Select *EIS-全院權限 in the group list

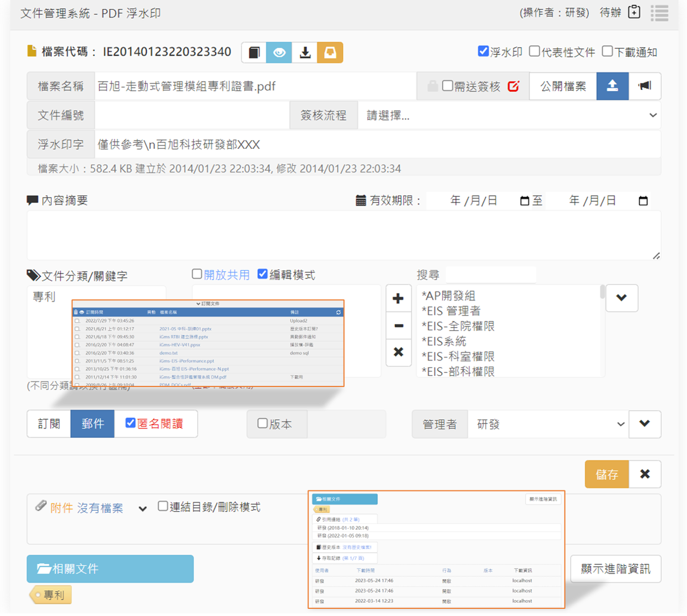pos(458,326)
